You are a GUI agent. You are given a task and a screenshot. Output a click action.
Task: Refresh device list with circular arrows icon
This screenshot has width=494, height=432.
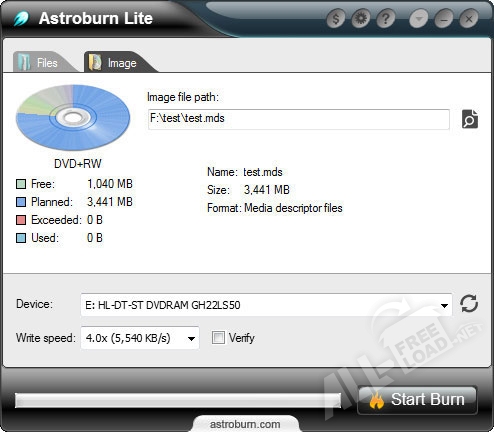469,304
